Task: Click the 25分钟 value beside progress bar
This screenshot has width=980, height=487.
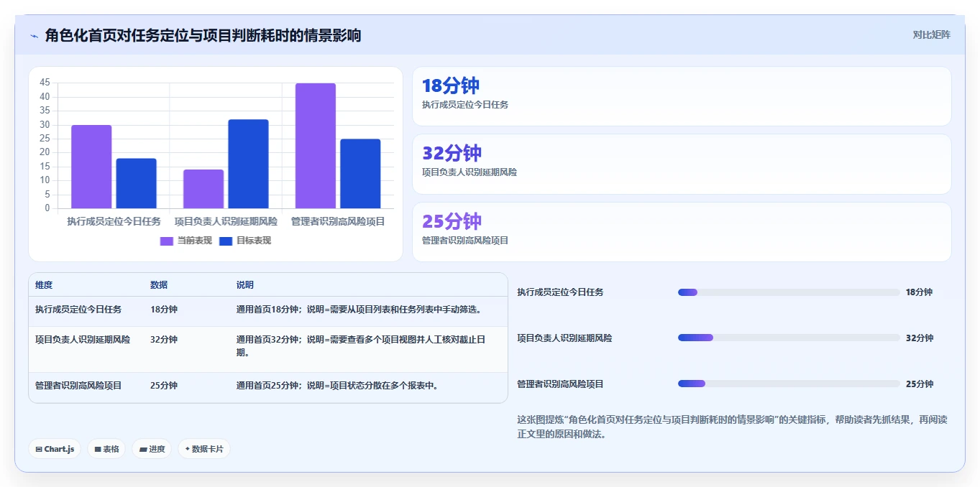Action: point(920,384)
